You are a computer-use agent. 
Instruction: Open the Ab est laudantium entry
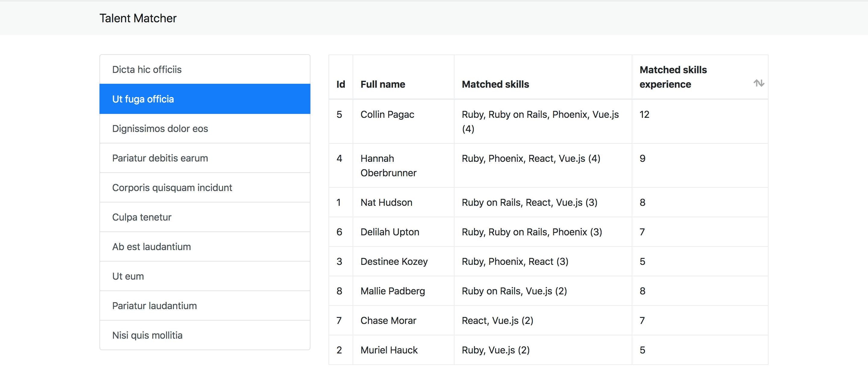point(205,247)
